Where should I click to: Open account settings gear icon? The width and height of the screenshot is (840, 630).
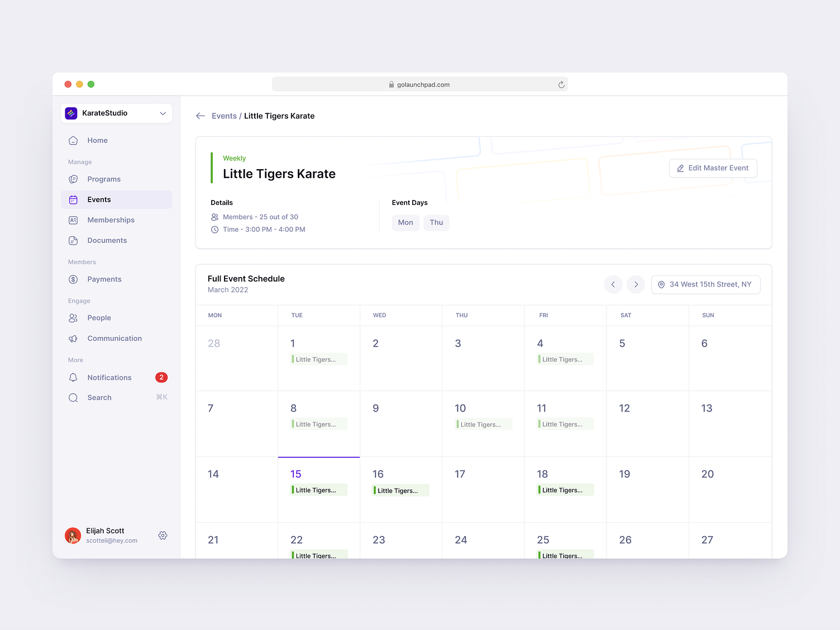click(x=163, y=536)
